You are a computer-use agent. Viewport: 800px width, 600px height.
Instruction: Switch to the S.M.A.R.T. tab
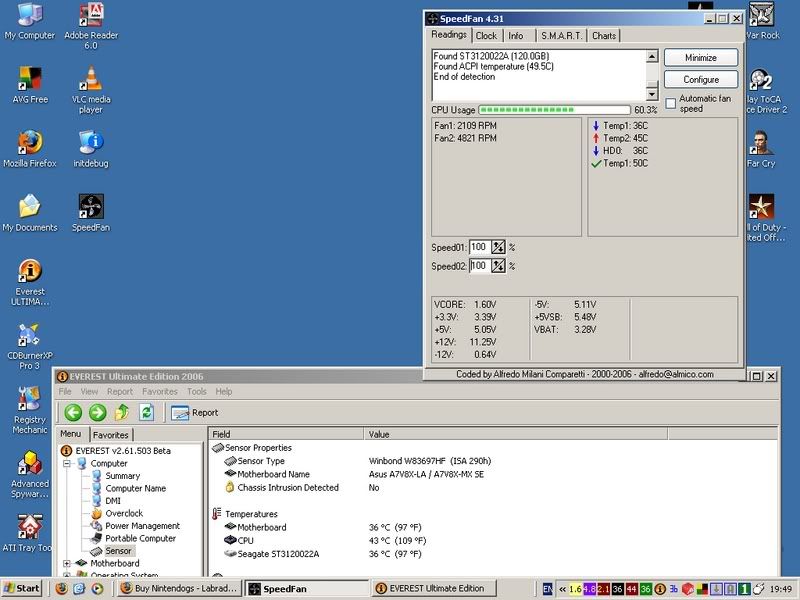[x=560, y=36]
